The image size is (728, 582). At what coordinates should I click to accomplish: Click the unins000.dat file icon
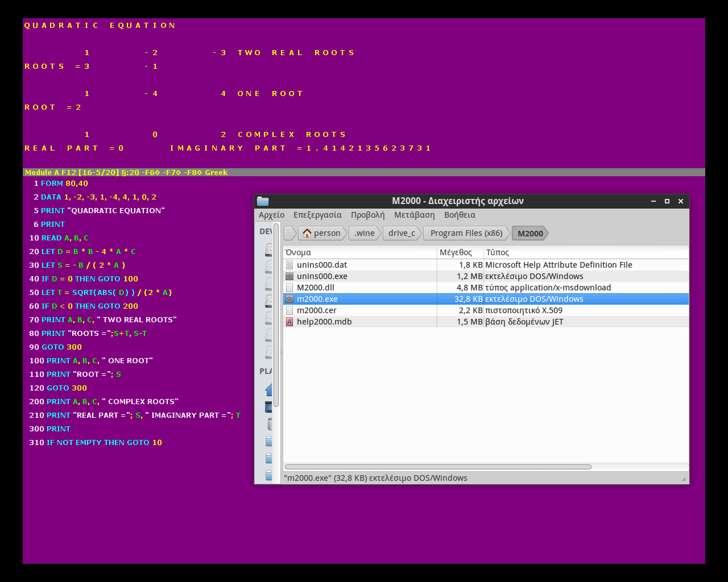coord(289,265)
